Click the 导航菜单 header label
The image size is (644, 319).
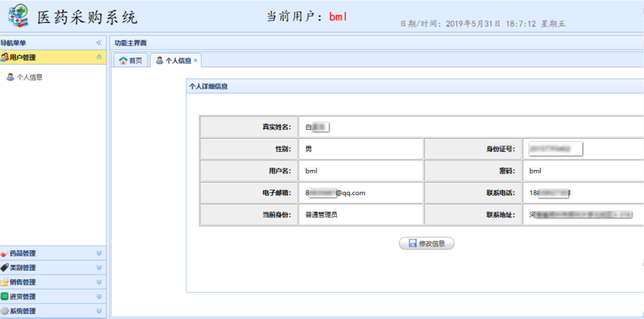pos(13,43)
